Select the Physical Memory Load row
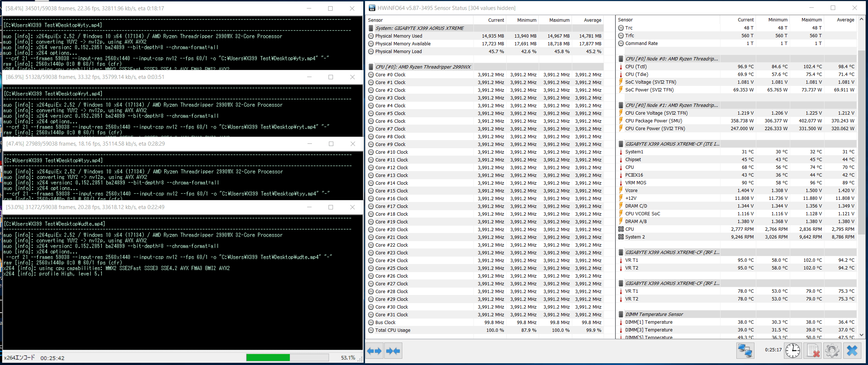The width and height of the screenshot is (868, 365). [x=485, y=51]
